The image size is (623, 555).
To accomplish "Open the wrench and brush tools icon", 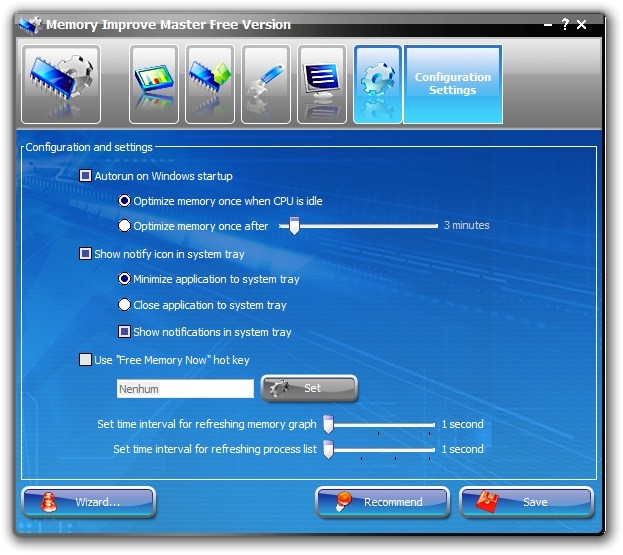I will tap(266, 84).
